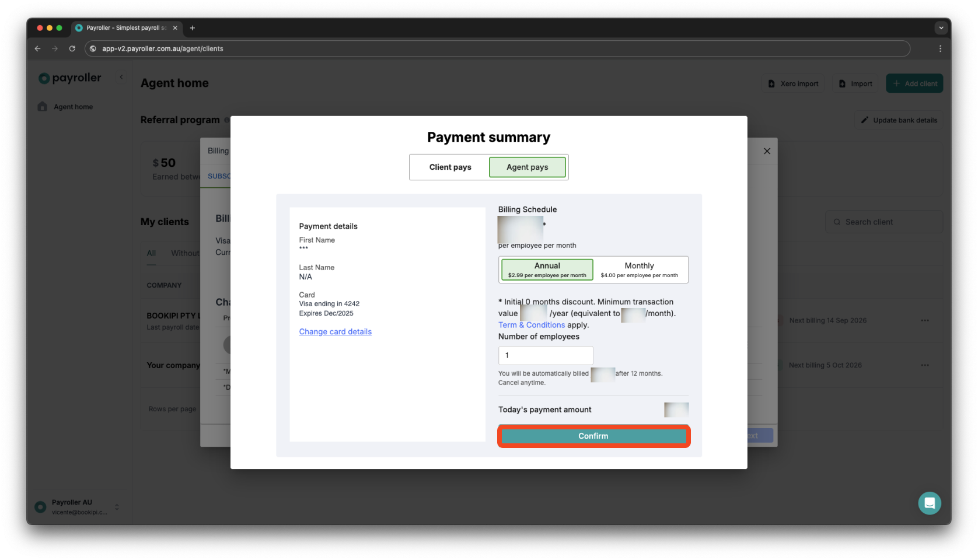The image size is (978, 560).
Task: Open the ellipsis menu next to Next billing 14 Sep 2026
Action: pos(924,320)
